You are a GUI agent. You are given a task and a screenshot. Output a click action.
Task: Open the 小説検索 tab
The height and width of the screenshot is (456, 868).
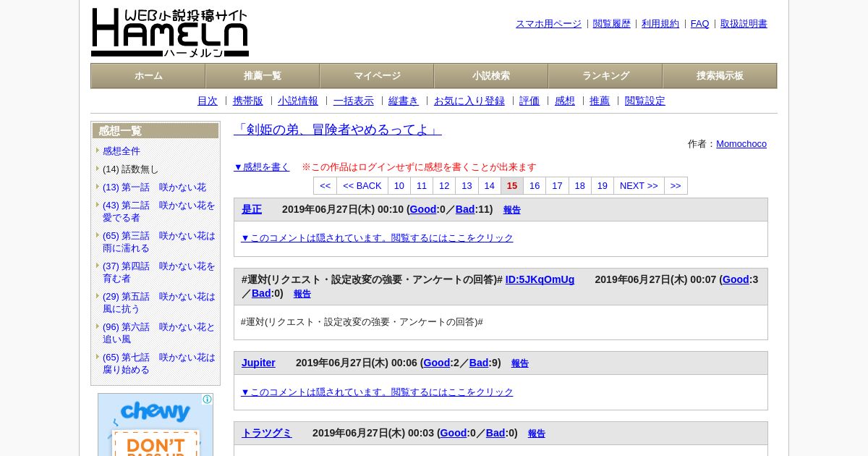(491, 76)
